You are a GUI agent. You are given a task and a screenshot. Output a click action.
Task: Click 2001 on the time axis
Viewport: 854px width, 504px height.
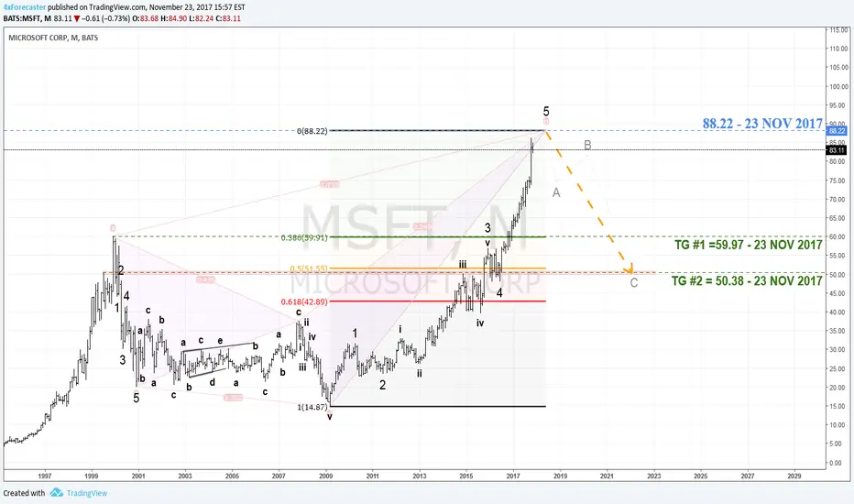(x=138, y=476)
